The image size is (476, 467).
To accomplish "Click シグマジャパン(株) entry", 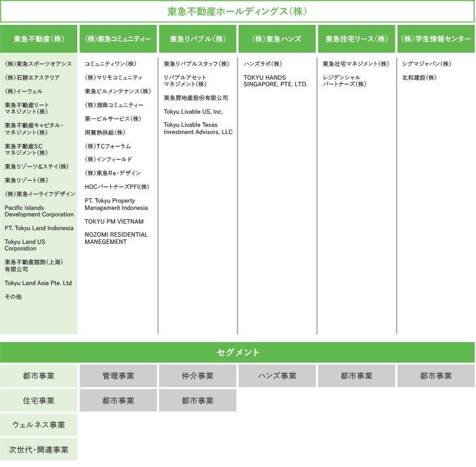I will pos(426,63).
